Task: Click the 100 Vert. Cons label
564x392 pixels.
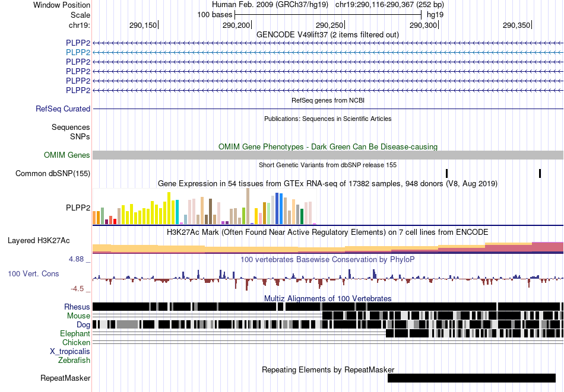Action: (x=33, y=274)
